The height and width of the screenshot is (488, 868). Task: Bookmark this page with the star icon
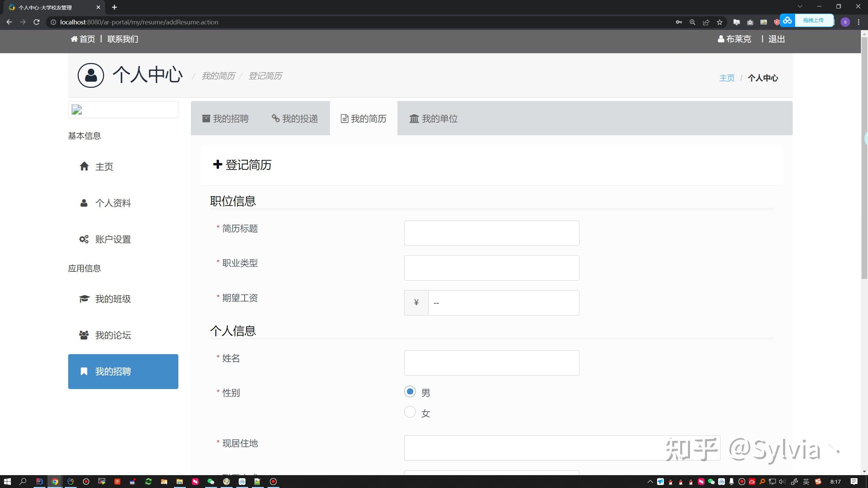click(719, 22)
